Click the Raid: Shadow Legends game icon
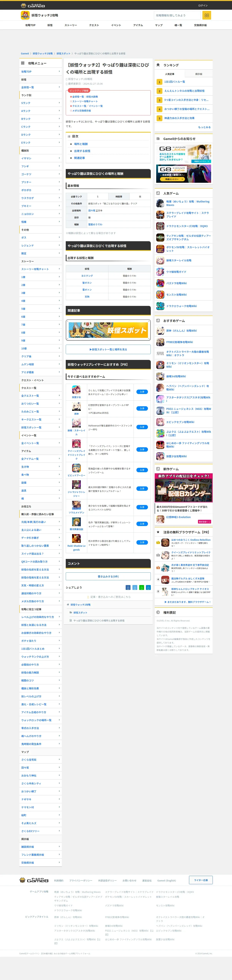The height and width of the screenshot is (980, 232). [x=76, y=538]
